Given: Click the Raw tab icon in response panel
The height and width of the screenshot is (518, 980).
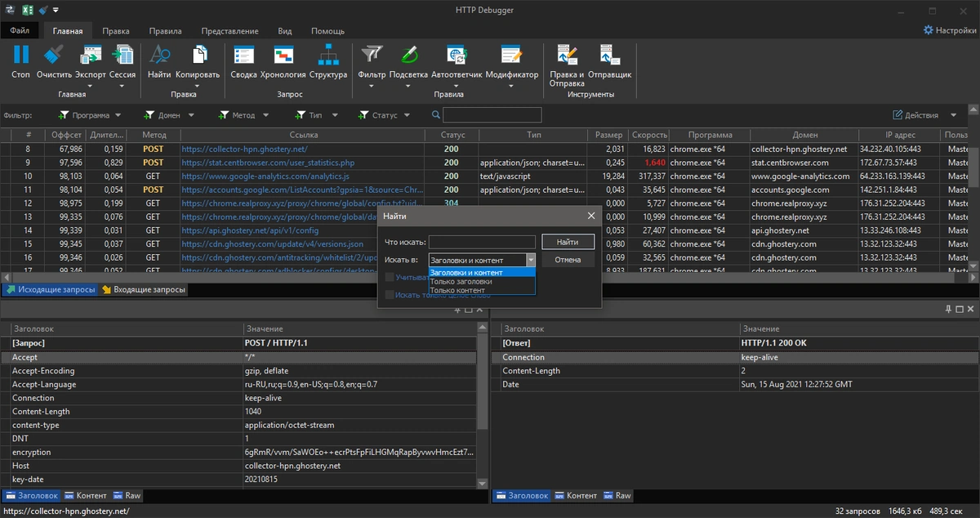Looking at the screenshot, I should [607, 495].
